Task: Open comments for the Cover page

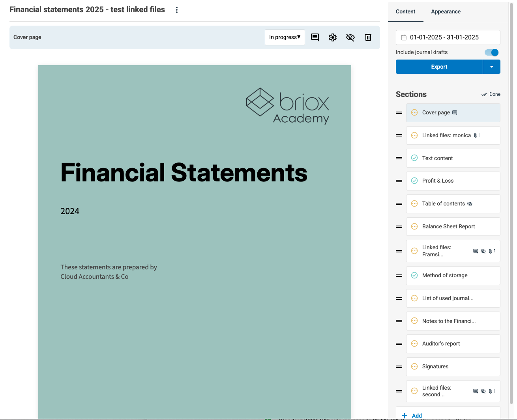Action: click(x=315, y=37)
